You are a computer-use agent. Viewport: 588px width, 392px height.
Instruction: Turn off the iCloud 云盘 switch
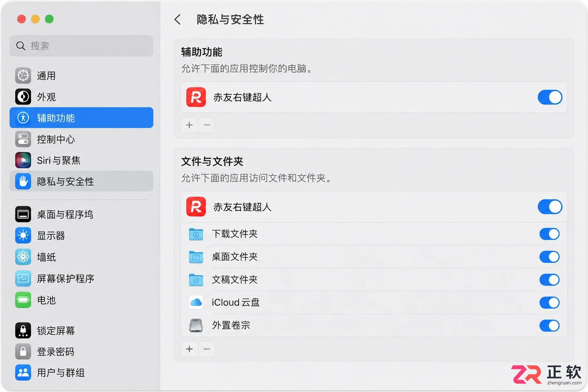(550, 303)
